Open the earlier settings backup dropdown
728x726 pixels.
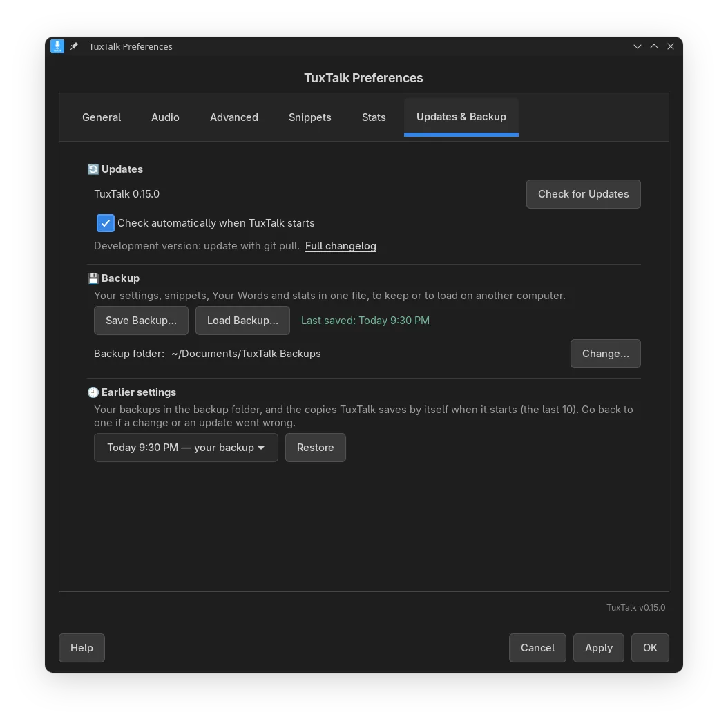[186, 448]
